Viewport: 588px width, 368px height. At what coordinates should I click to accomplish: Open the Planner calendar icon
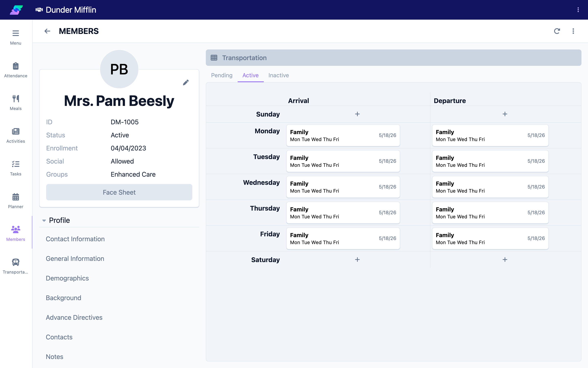[16, 197]
